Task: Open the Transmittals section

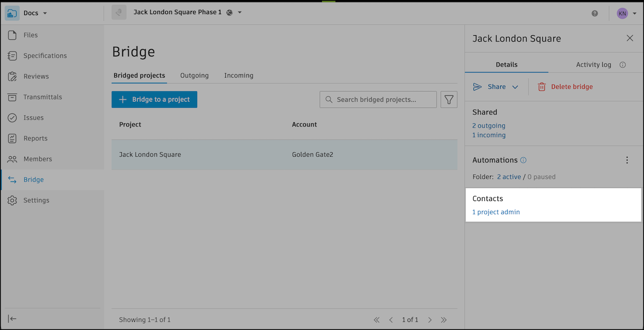Action: (x=43, y=97)
